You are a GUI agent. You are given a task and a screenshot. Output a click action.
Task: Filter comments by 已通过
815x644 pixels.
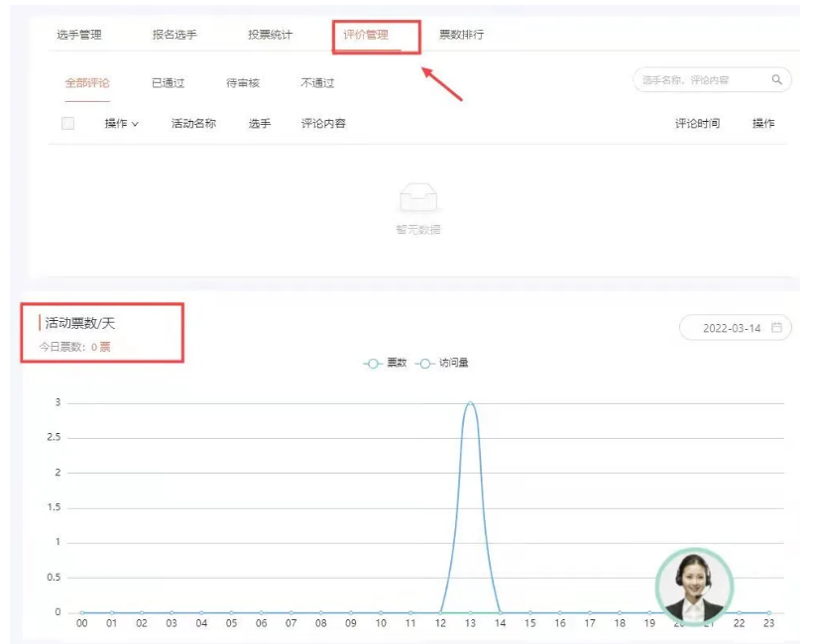coord(168,83)
